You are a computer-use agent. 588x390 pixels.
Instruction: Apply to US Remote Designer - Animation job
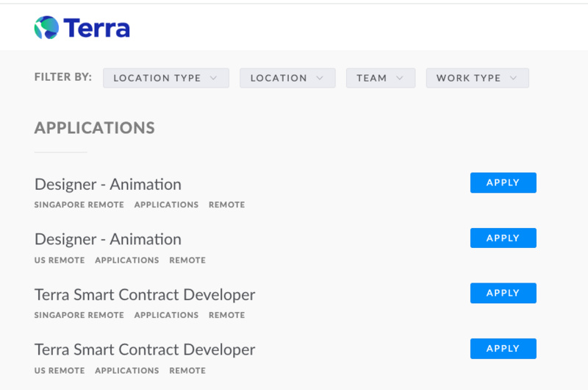(x=503, y=238)
